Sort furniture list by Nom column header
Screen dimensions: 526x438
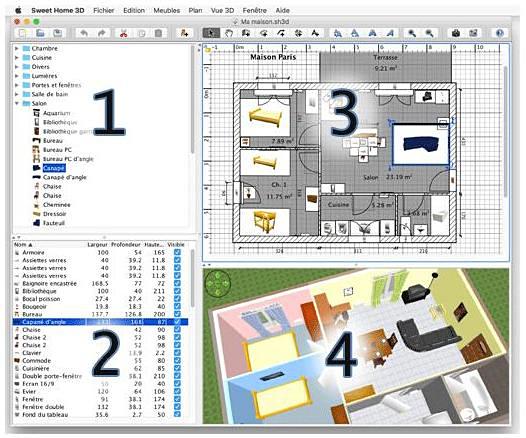[x=23, y=245]
